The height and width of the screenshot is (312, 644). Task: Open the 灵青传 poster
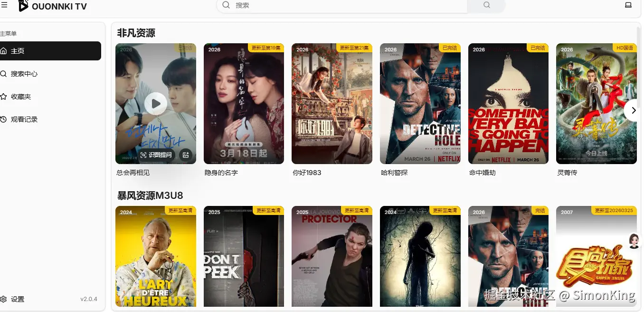597,104
